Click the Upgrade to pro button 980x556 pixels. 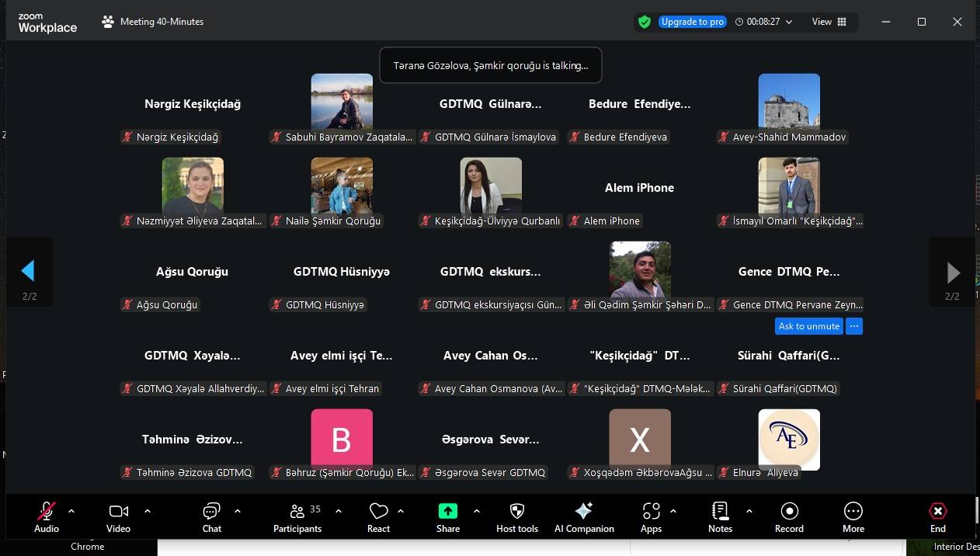point(692,22)
